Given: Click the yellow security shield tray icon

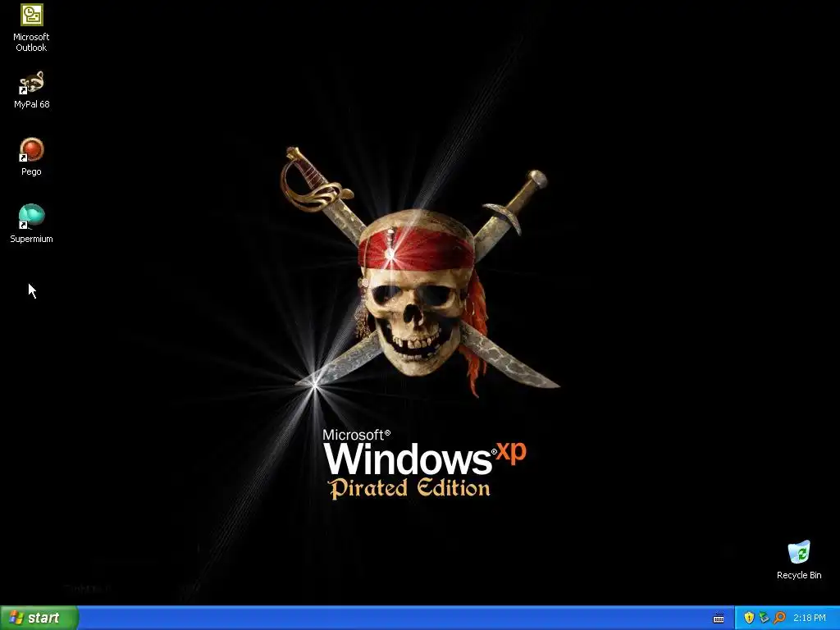Looking at the screenshot, I should [749, 618].
